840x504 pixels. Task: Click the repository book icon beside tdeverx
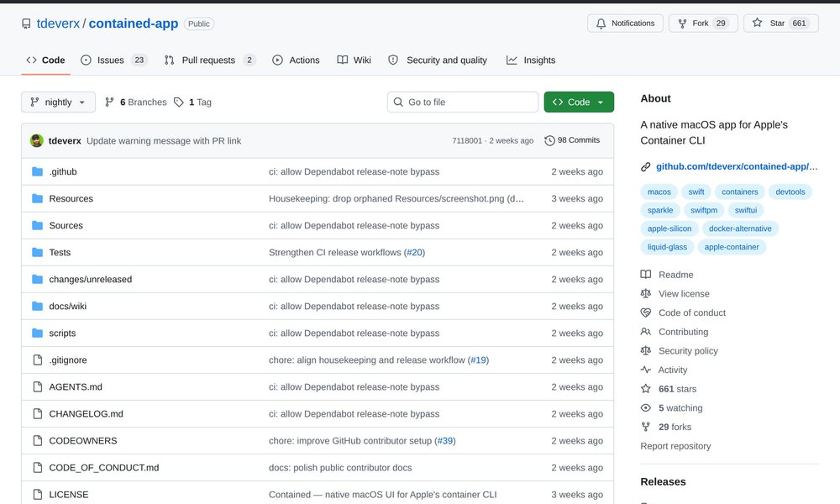pos(26,24)
